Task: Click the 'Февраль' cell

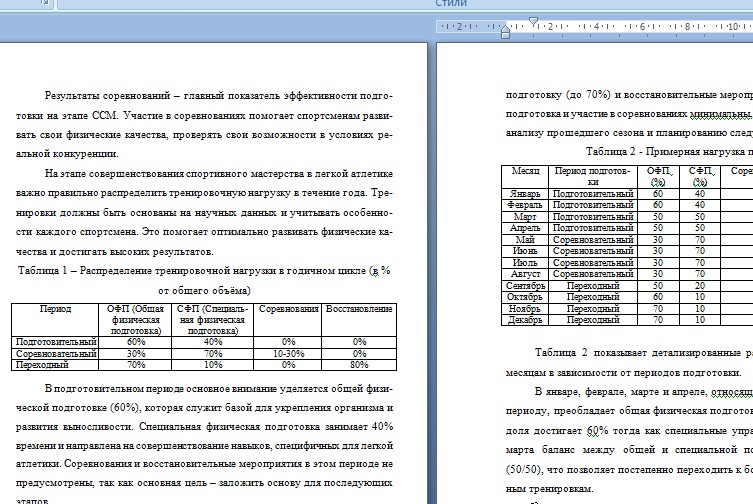Action: point(525,205)
